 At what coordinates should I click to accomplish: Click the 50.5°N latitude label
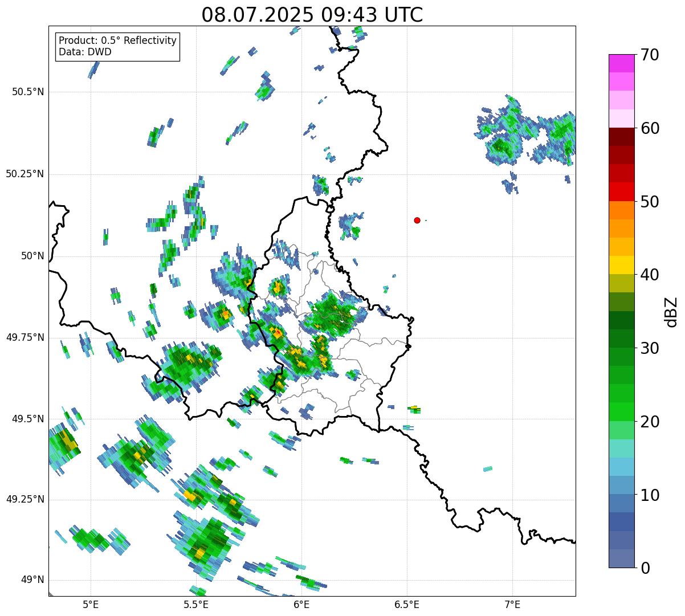(x=28, y=92)
